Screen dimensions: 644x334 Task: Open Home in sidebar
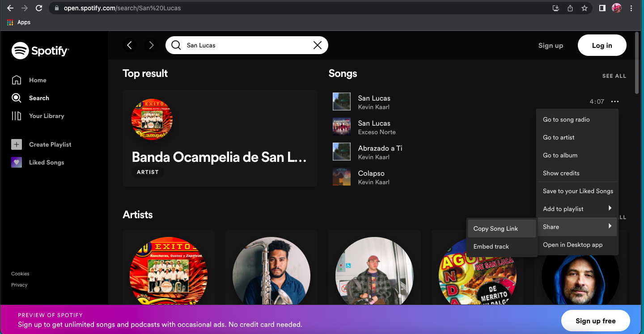pyautogui.click(x=29, y=80)
